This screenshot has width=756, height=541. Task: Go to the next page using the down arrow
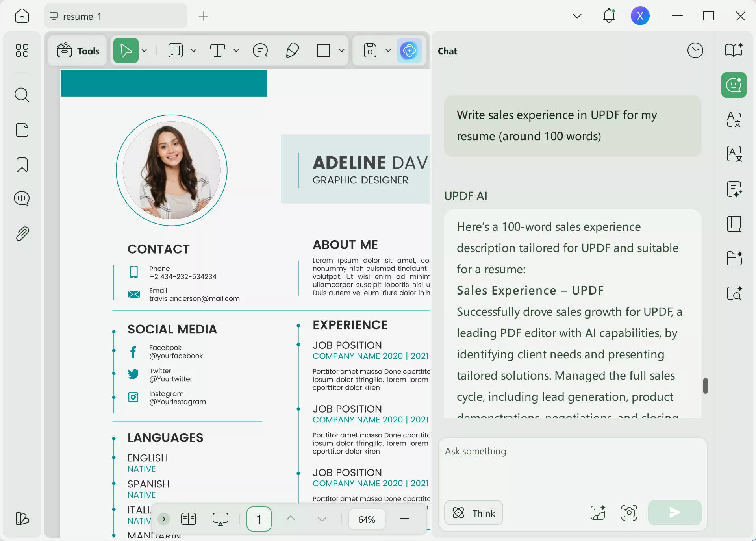coord(321,519)
